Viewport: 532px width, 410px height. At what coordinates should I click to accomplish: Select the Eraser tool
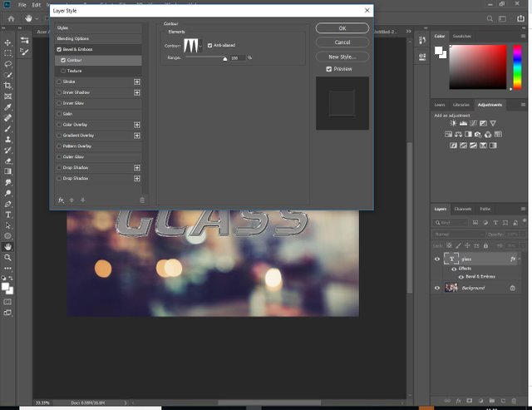pos(7,161)
